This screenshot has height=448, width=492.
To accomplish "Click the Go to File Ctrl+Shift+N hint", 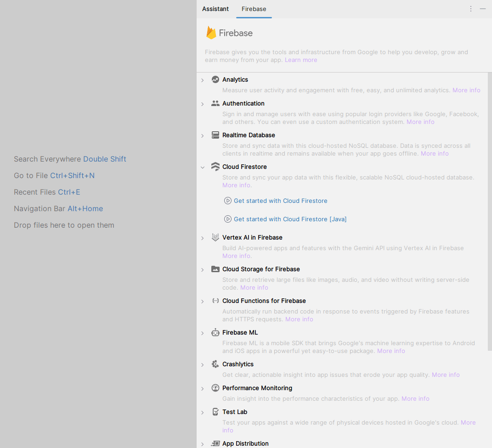I will click(x=54, y=175).
